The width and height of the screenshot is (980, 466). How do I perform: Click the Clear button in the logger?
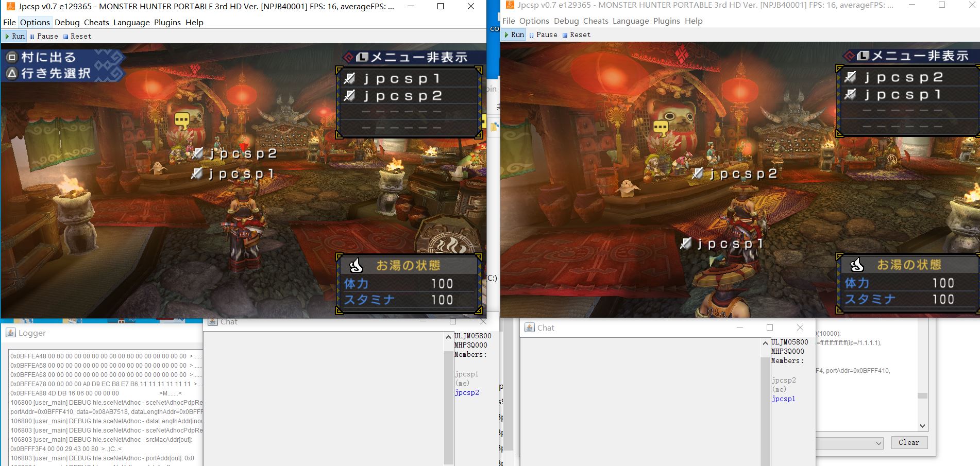pyautogui.click(x=908, y=442)
